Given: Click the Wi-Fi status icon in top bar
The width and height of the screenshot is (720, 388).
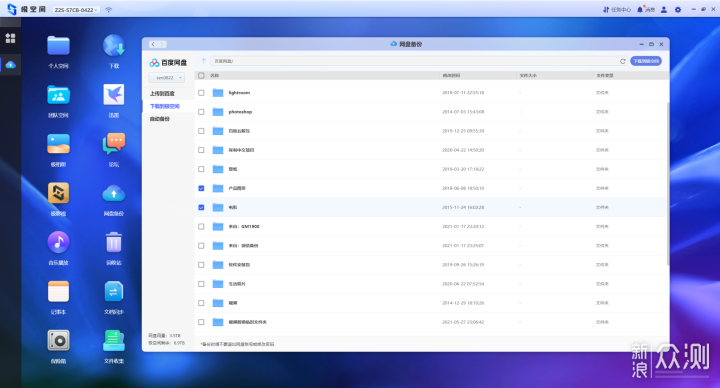Looking at the screenshot, I should (109, 10).
